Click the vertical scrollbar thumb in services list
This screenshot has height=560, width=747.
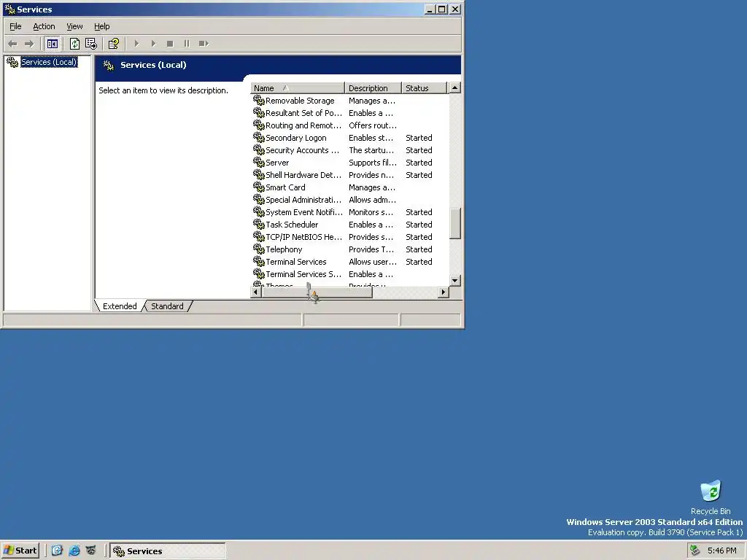point(455,223)
